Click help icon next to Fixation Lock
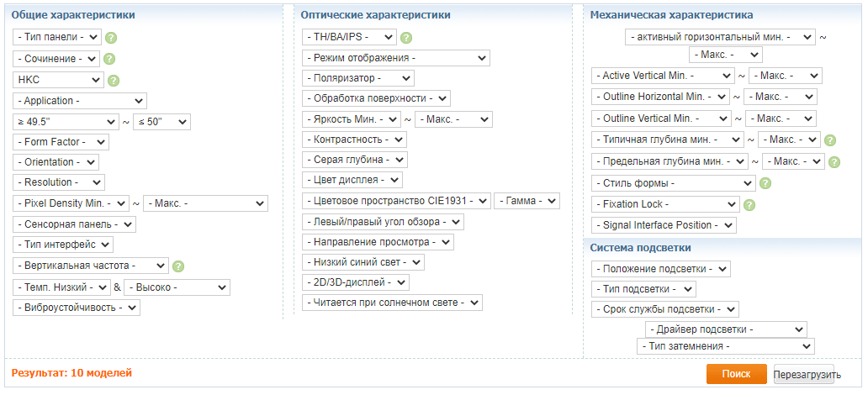Image resolution: width=868 pixels, height=395 pixels. click(x=749, y=204)
